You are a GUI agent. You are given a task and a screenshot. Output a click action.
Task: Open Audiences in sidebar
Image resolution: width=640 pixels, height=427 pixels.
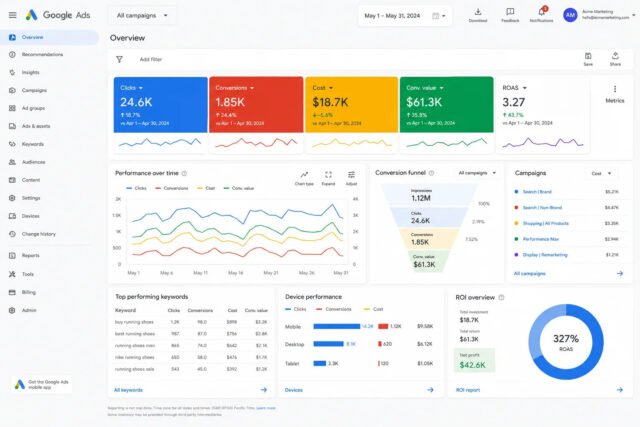coord(49,162)
